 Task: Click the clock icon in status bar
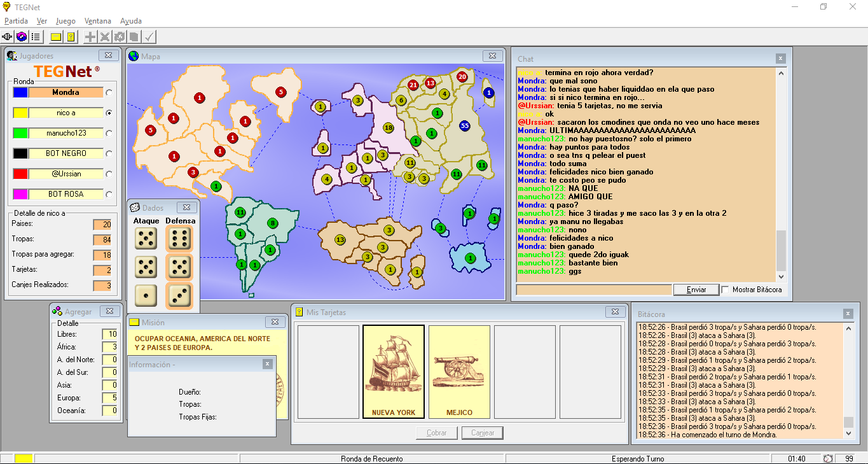click(828, 459)
